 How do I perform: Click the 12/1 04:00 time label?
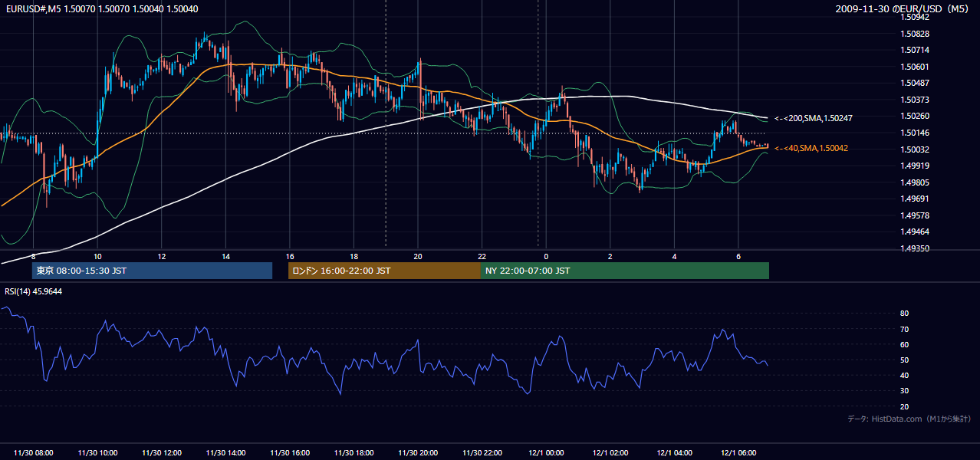tap(674, 453)
